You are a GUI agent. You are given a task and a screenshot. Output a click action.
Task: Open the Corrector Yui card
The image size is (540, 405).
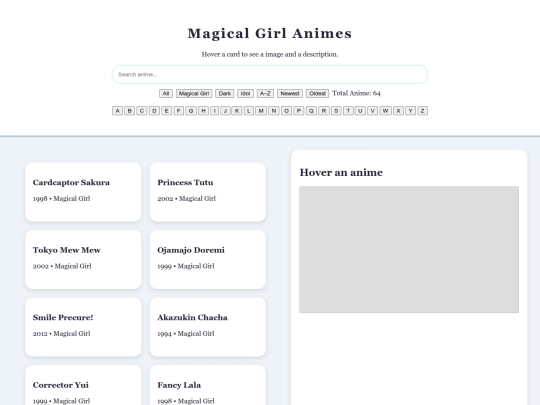pyautogui.click(x=83, y=385)
